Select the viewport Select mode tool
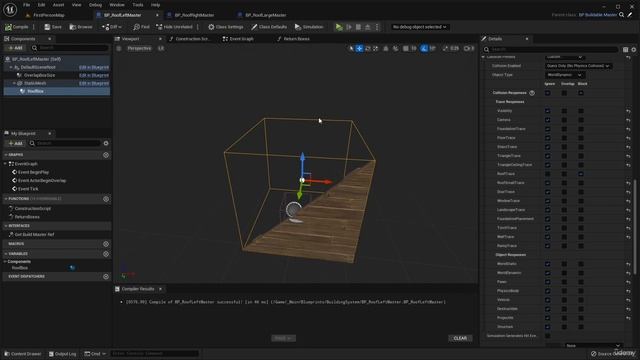 [x=351, y=49]
